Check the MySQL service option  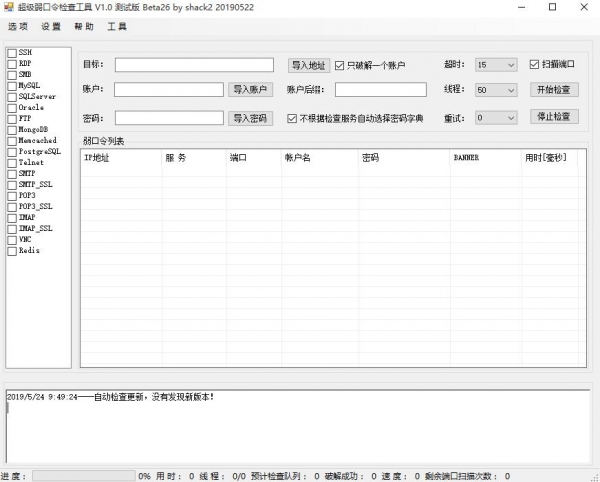click(12, 86)
